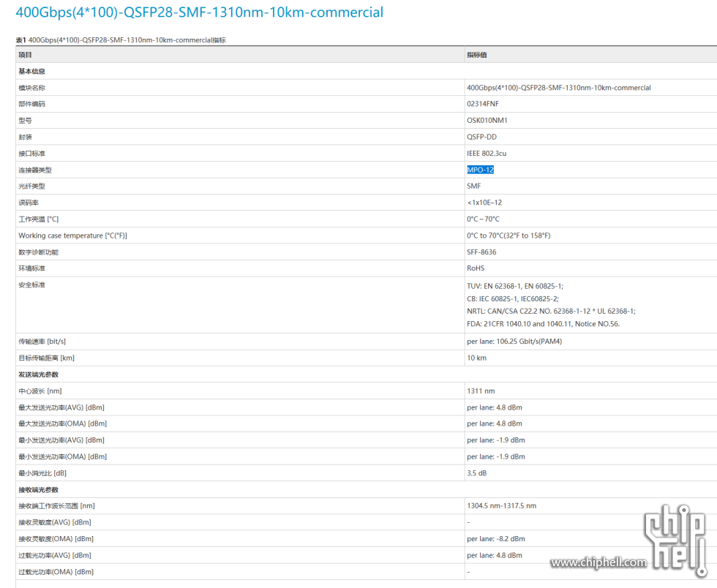Viewport: 717px width, 588px height.
Task: Select the SFF-8636 value
Action: click(481, 252)
